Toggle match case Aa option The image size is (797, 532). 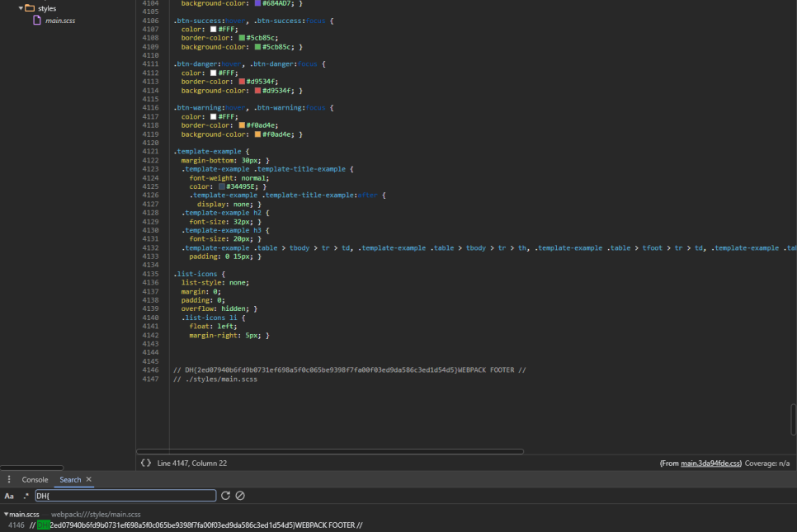(9, 496)
